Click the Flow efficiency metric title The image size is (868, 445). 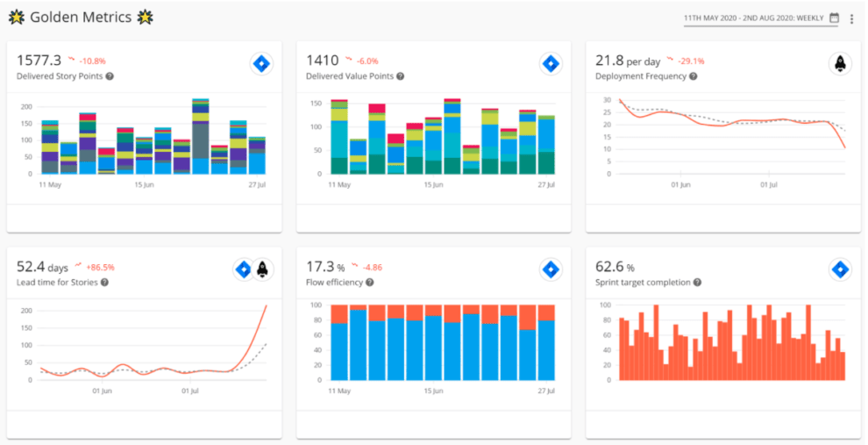[334, 283]
